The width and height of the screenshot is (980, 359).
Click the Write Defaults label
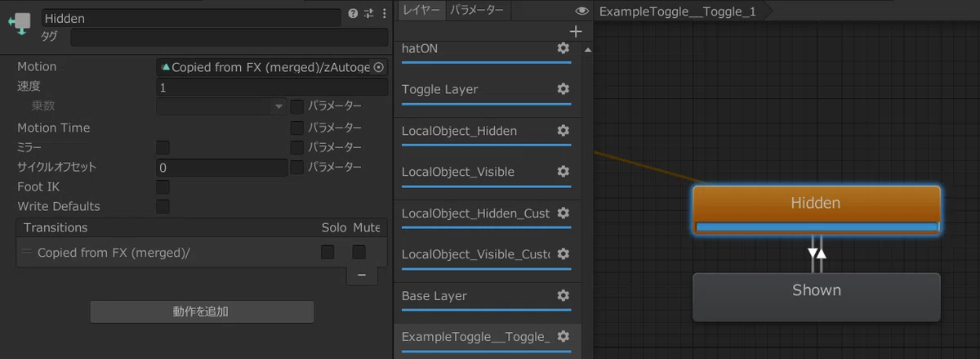(59, 206)
